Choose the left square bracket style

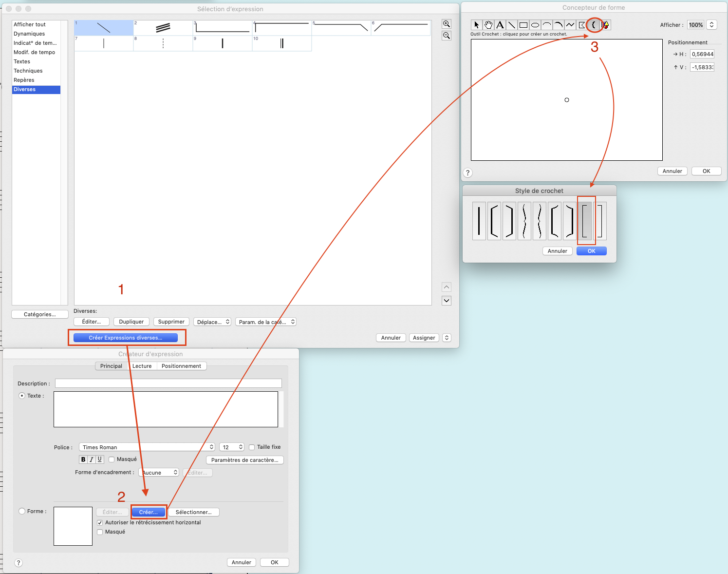coord(586,221)
